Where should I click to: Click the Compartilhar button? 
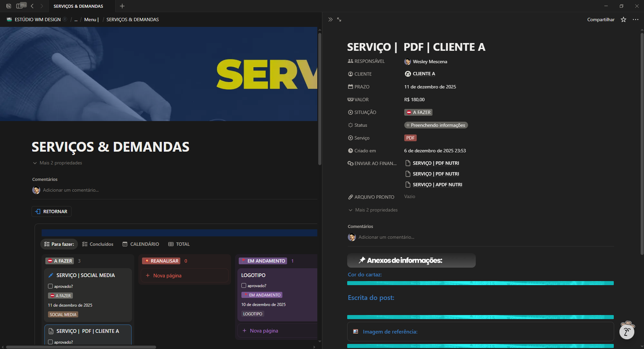tap(601, 20)
